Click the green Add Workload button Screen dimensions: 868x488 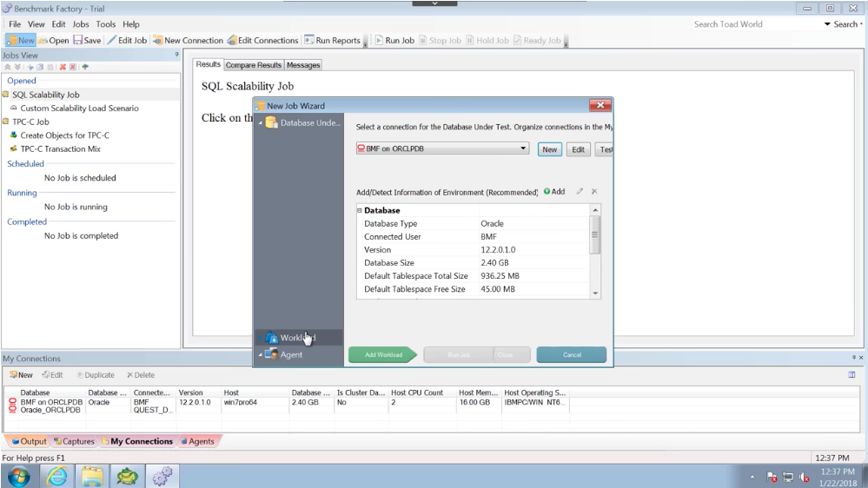coord(383,354)
